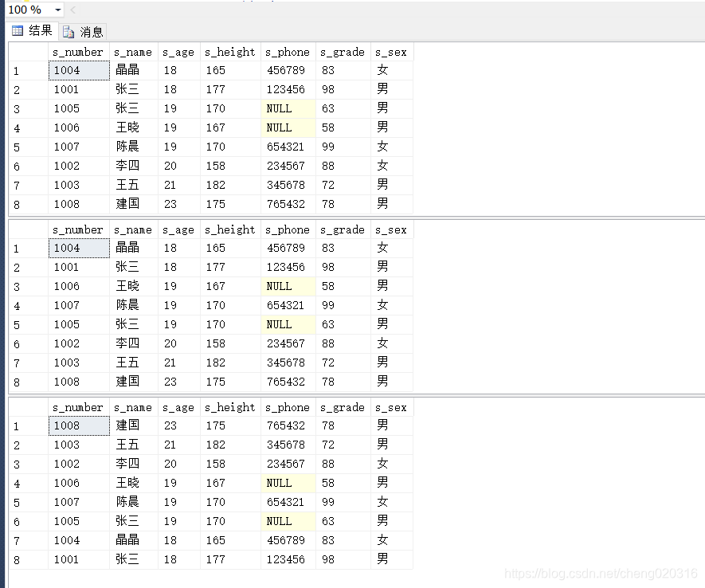Select NULL phone for 1006 in middle grid
This screenshot has width=705, height=588.
[288, 286]
